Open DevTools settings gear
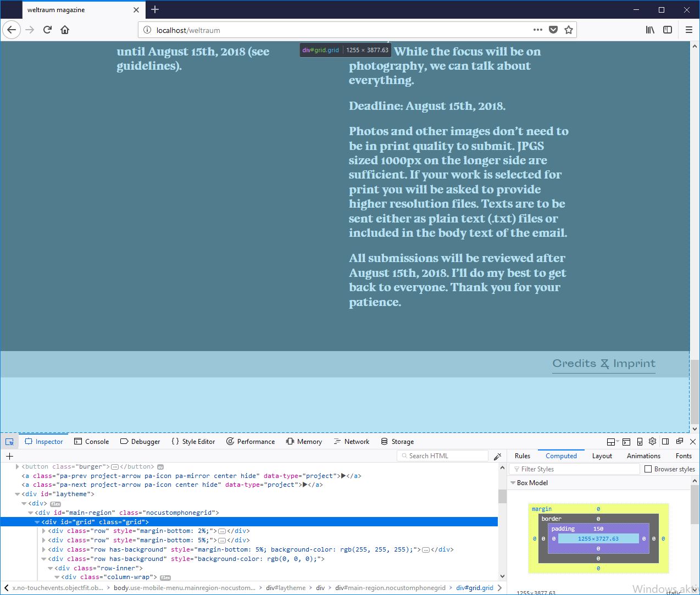700x595 pixels. click(652, 441)
